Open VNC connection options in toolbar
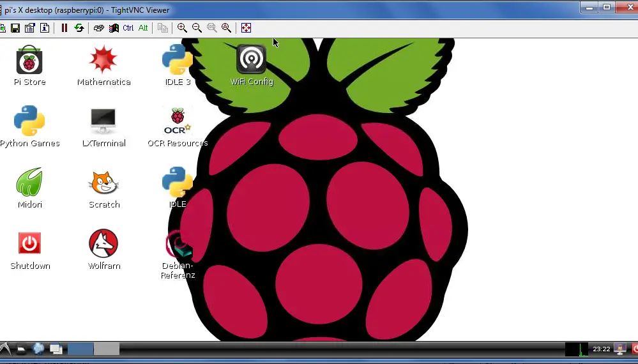 30,27
